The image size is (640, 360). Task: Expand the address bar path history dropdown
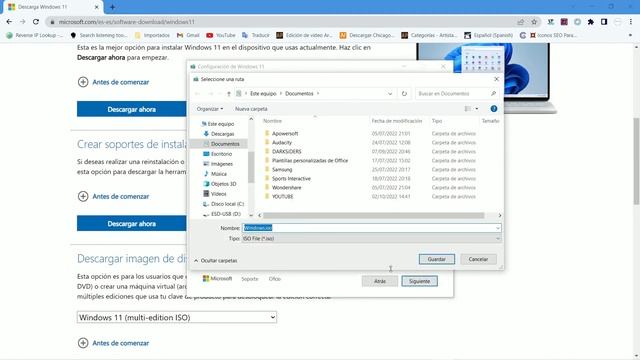[390, 93]
